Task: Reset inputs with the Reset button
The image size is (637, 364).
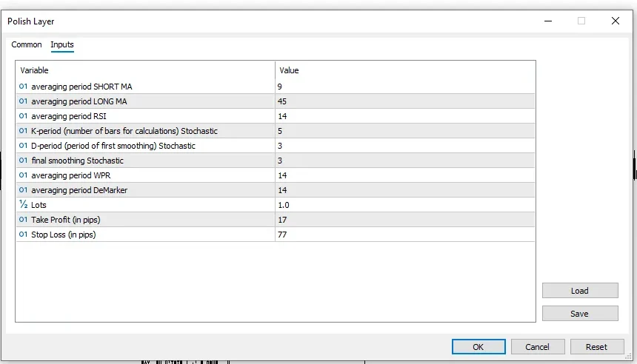Action: [597, 347]
